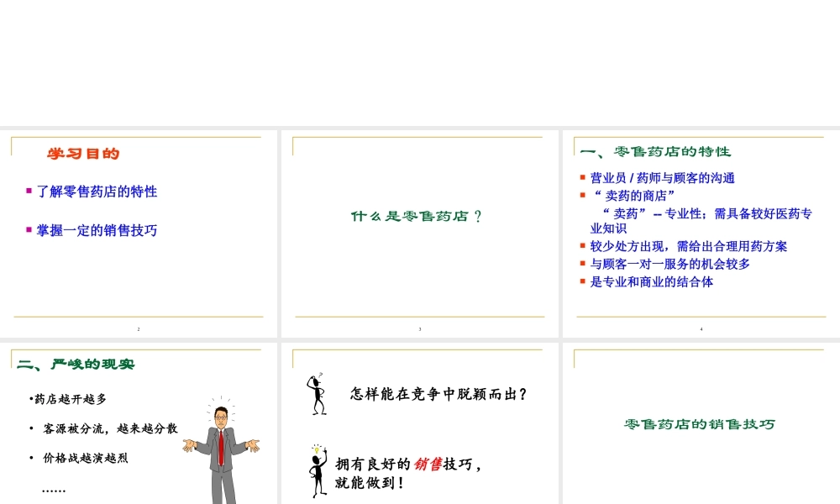The height and width of the screenshot is (504, 840).
Task: Click the heading 一、零售药店的特性
Action: pos(656,152)
